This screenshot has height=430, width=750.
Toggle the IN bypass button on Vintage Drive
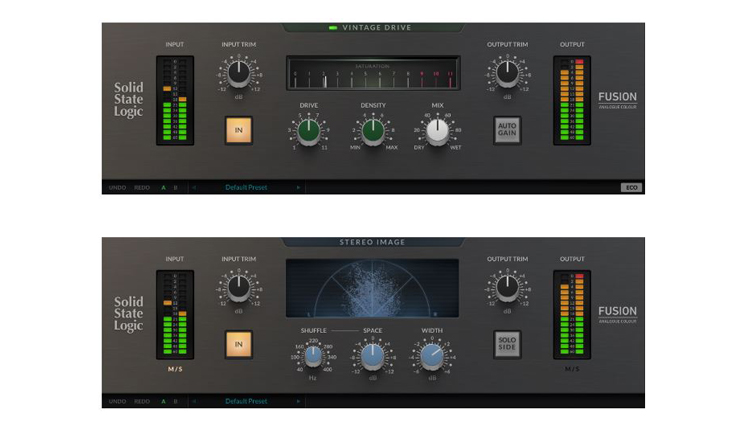(239, 130)
